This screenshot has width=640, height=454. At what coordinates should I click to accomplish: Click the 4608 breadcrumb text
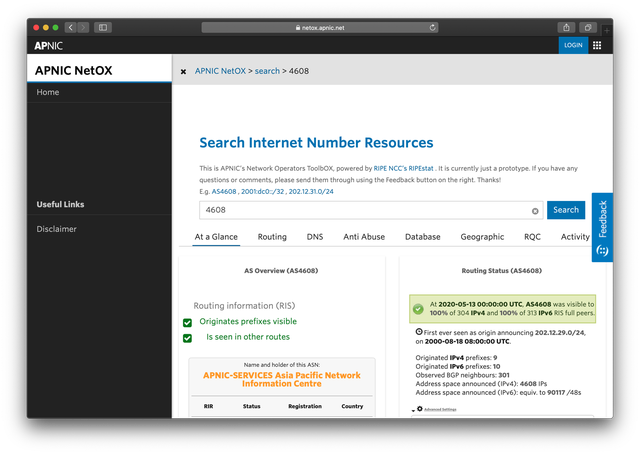point(299,71)
